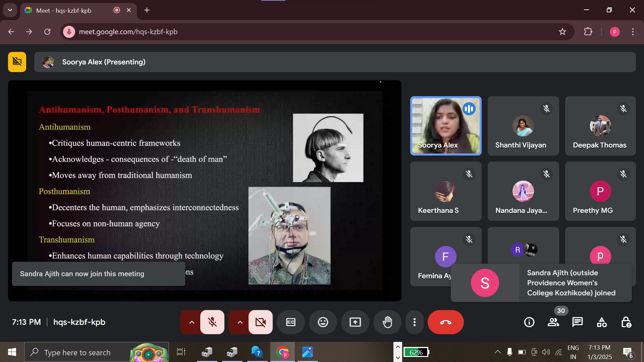The image size is (644, 362).
Task: Turn on the camera button
Action: click(x=260, y=322)
